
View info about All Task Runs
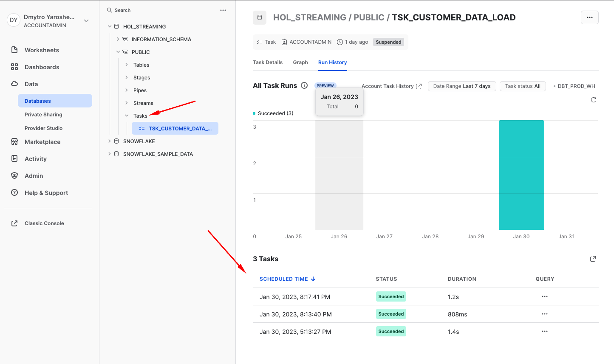(304, 85)
